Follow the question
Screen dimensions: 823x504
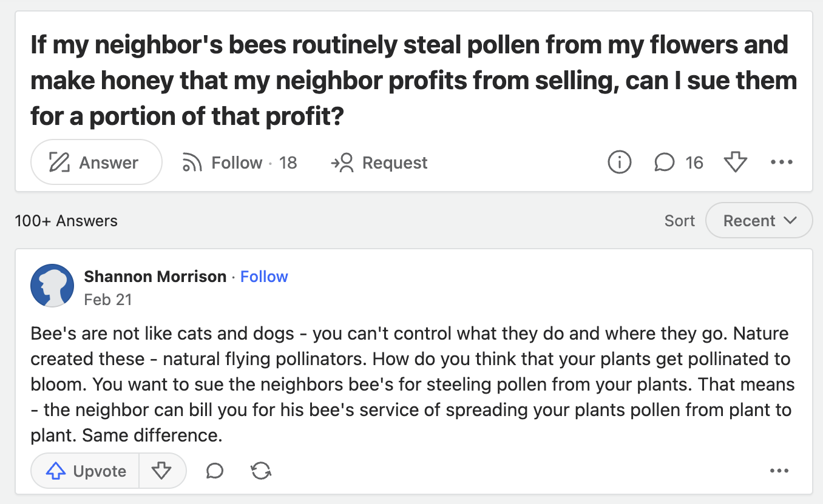pyautogui.click(x=236, y=162)
